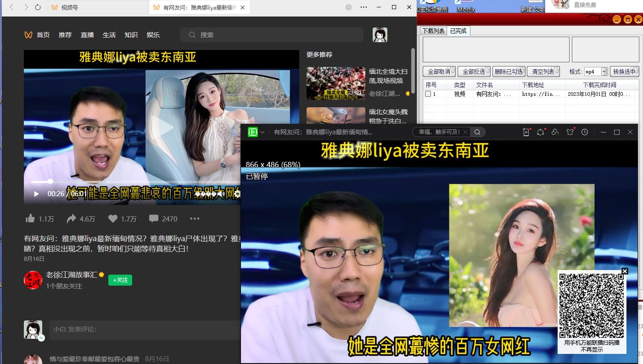The width and height of the screenshot is (643, 364).
Task: Open comments via speech bubble icon
Action: coord(154,219)
